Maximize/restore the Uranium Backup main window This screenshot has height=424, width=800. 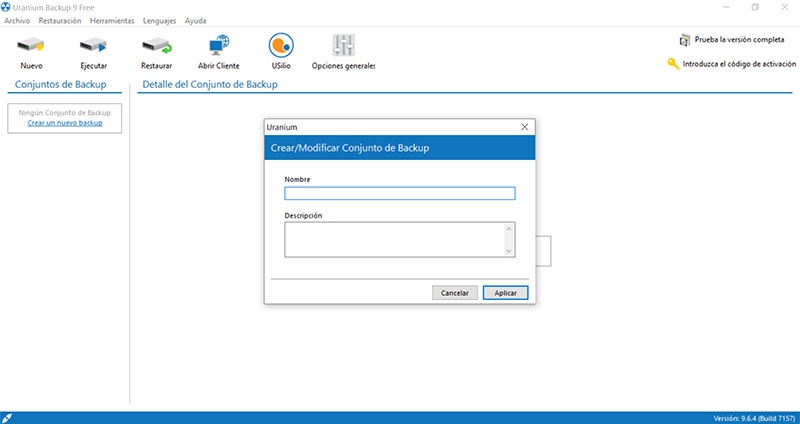click(755, 7)
